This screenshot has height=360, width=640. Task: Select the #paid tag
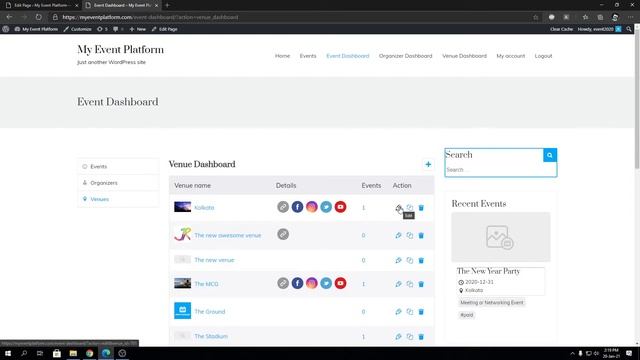(x=467, y=315)
